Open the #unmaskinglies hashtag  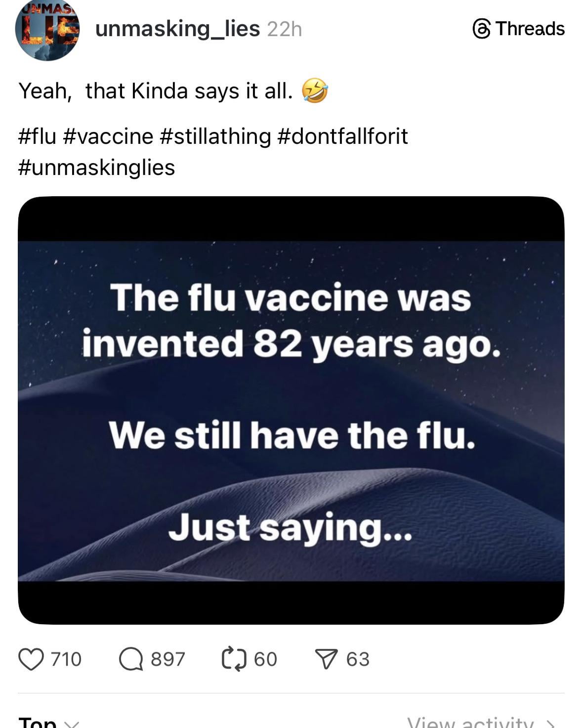pos(96,168)
